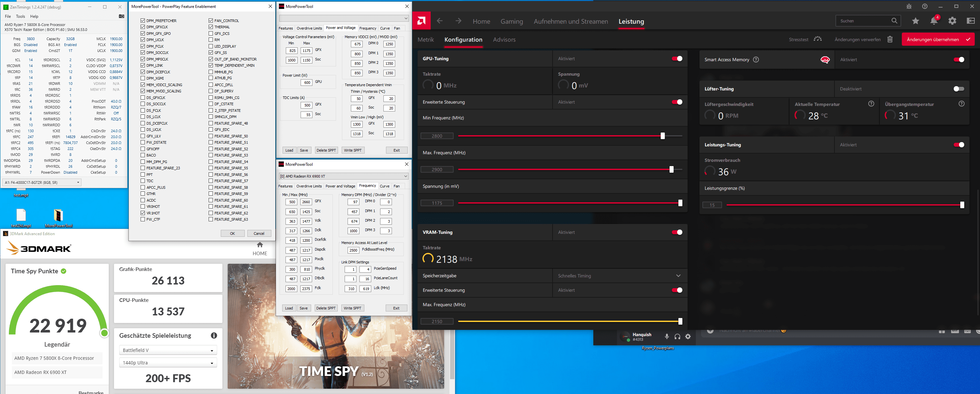Expand the Speicherzeitgabe Schnelles Timing dropdown

[678, 276]
